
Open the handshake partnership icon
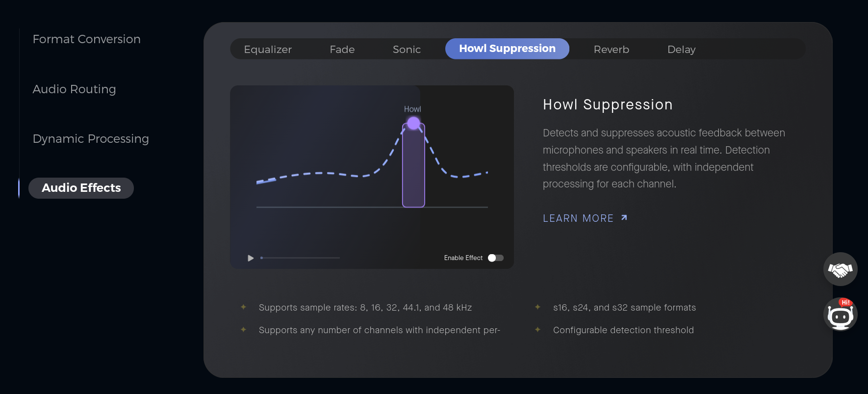840,269
